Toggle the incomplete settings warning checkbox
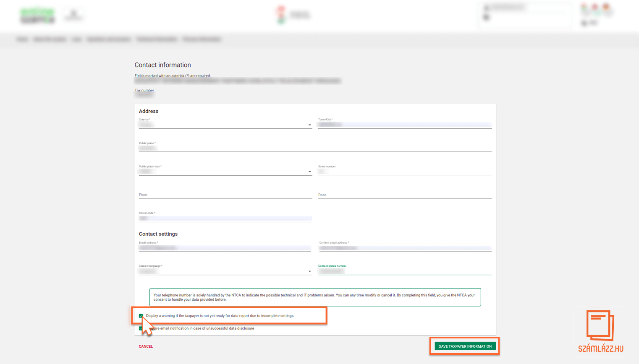This screenshot has width=639, height=364. pos(141,316)
